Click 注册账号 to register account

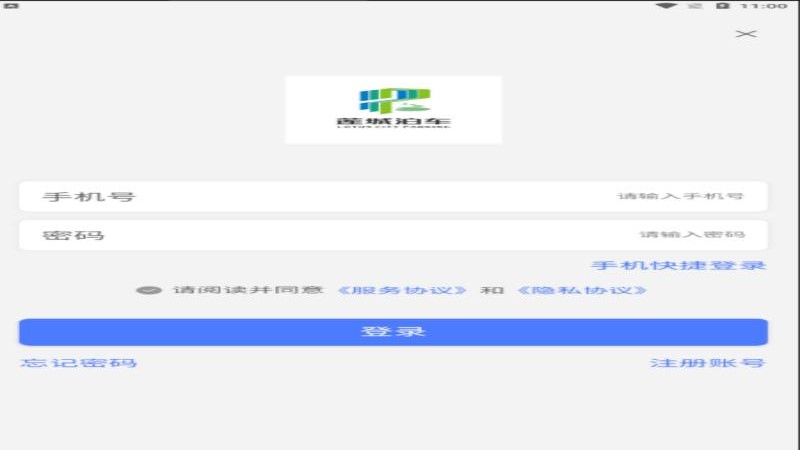point(708,362)
